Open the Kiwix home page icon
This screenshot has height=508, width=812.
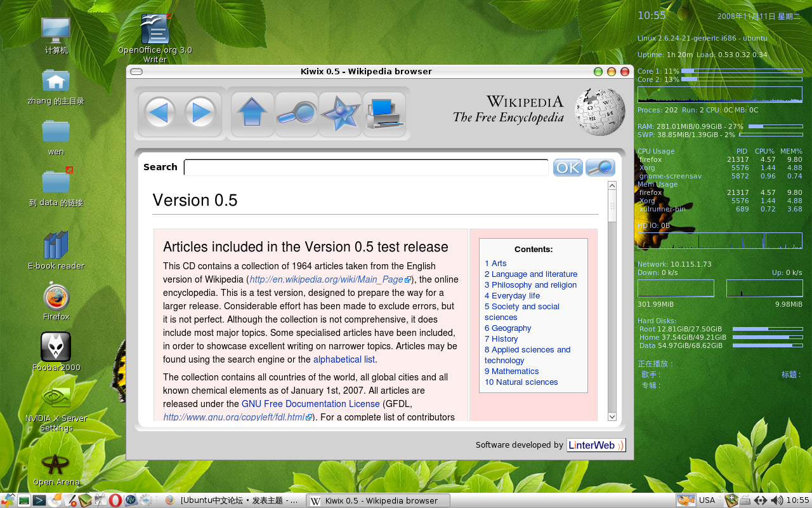click(x=252, y=114)
